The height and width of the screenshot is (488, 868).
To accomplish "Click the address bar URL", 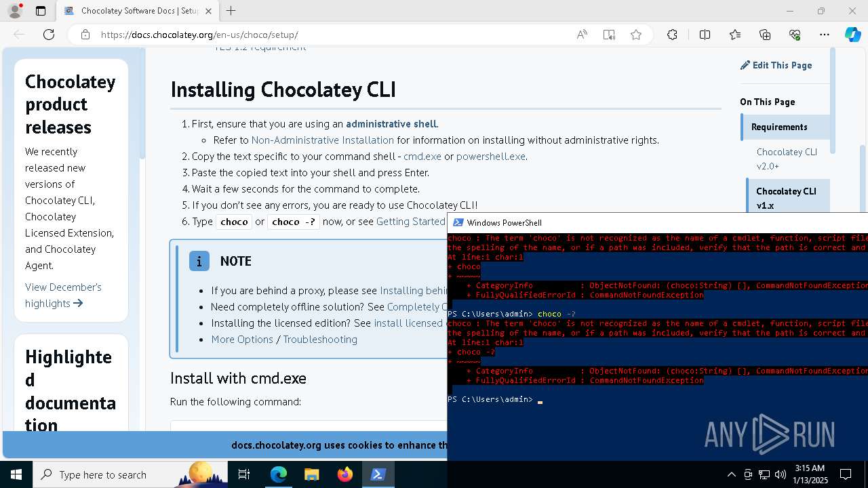I will (199, 35).
